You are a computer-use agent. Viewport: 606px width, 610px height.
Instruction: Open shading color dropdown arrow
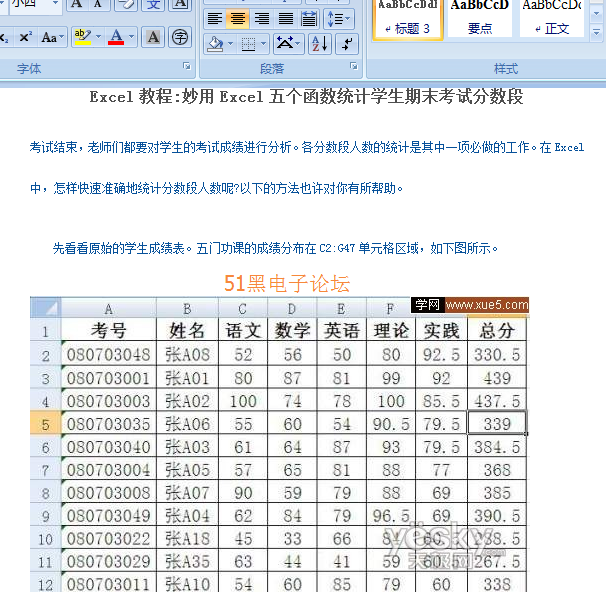pyautogui.click(x=230, y=44)
